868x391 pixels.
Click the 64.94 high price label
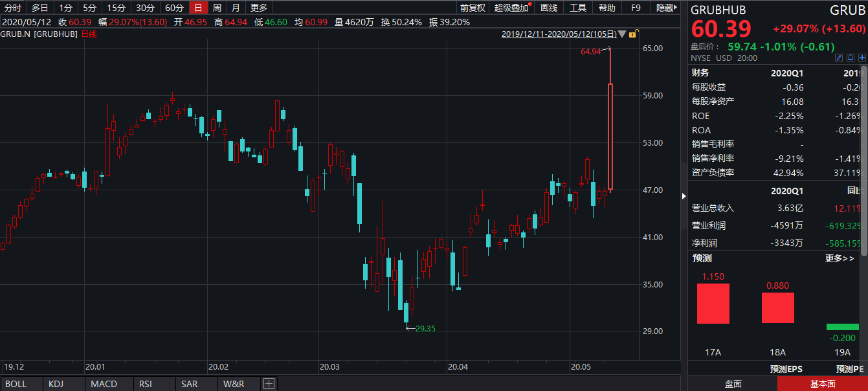[x=590, y=51]
